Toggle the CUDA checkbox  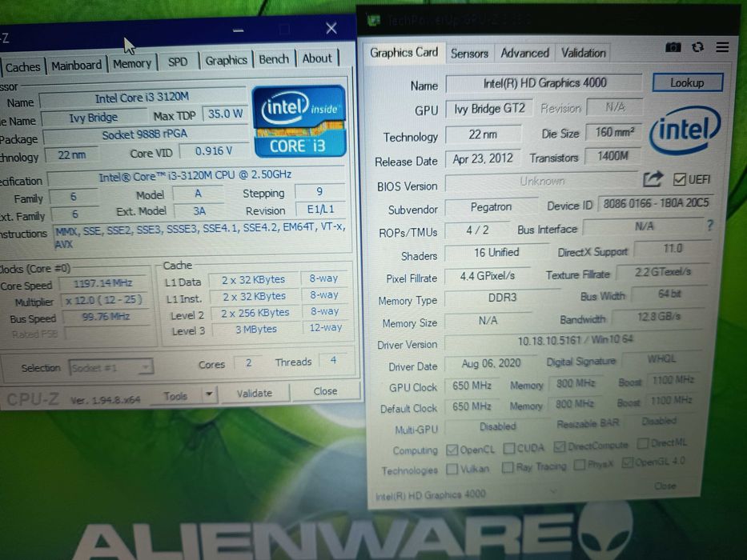coord(508,448)
